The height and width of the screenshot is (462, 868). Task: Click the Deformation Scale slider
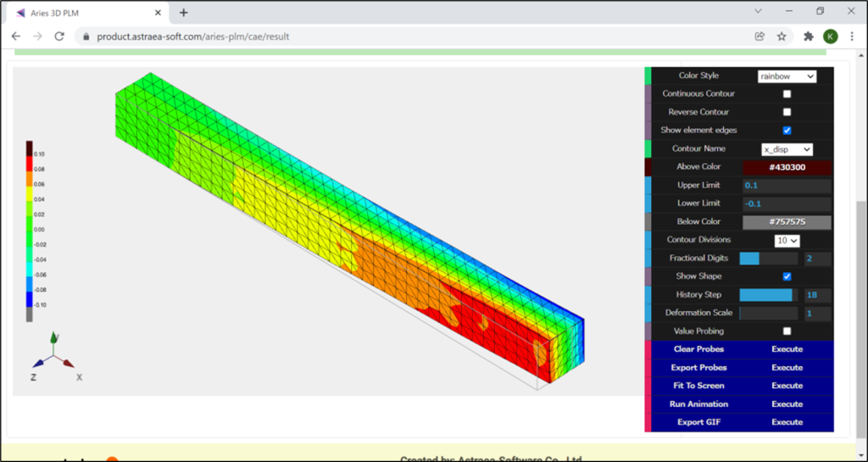[x=768, y=313]
